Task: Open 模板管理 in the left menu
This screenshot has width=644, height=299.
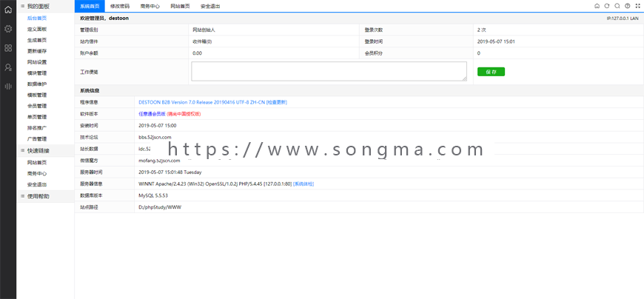Action: coord(37,95)
